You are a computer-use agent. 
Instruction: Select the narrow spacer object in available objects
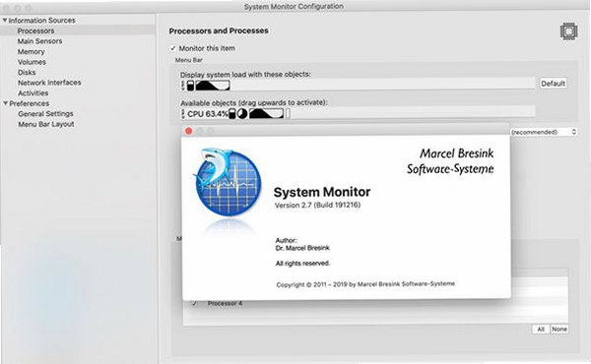(x=288, y=113)
